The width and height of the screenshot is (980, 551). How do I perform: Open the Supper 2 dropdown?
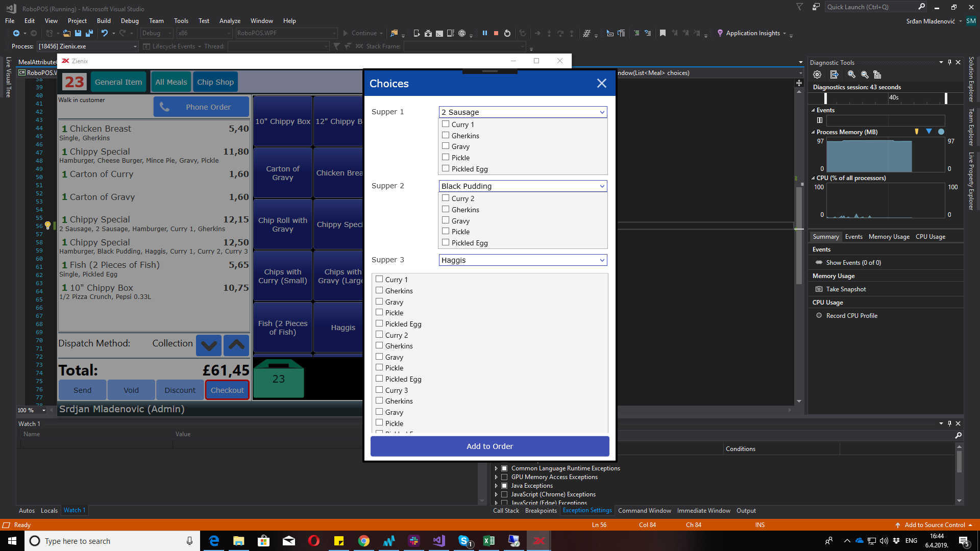(523, 186)
